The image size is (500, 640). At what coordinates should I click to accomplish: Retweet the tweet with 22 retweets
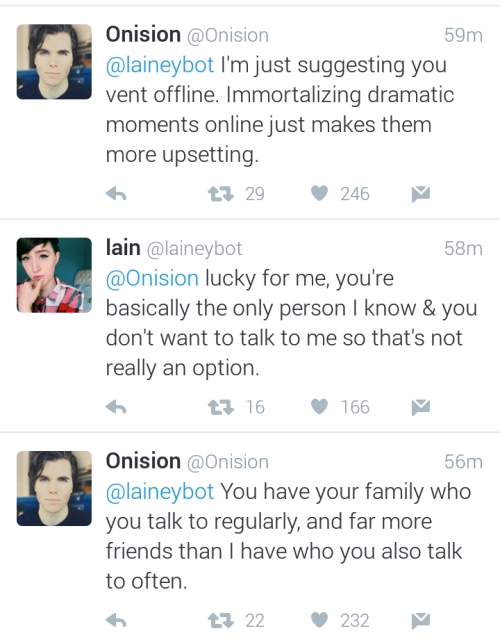coord(220,620)
